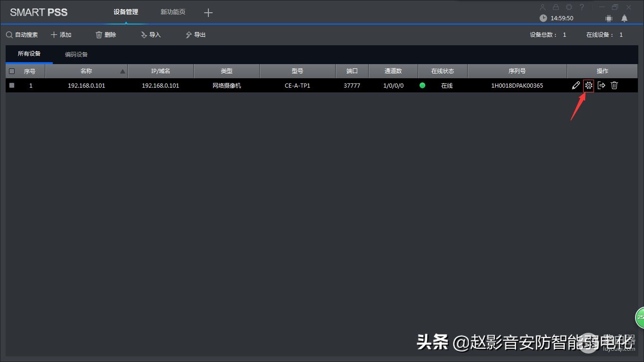Click the lock screen icon
This screenshot has width=644, height=362.
pyautogui.click(x=556, y=7)
